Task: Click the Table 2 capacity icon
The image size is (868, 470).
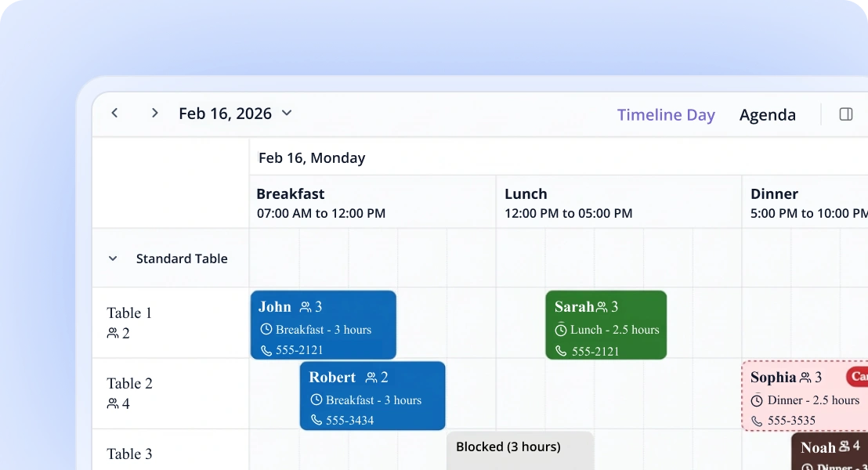Action: click(113, 404)
